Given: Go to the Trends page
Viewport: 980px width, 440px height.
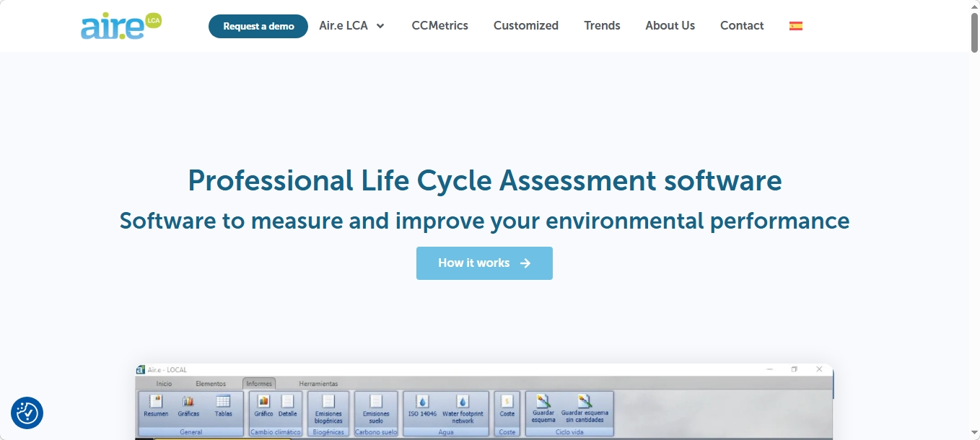Looking at the screenshot, I should (x=602, y=26).
